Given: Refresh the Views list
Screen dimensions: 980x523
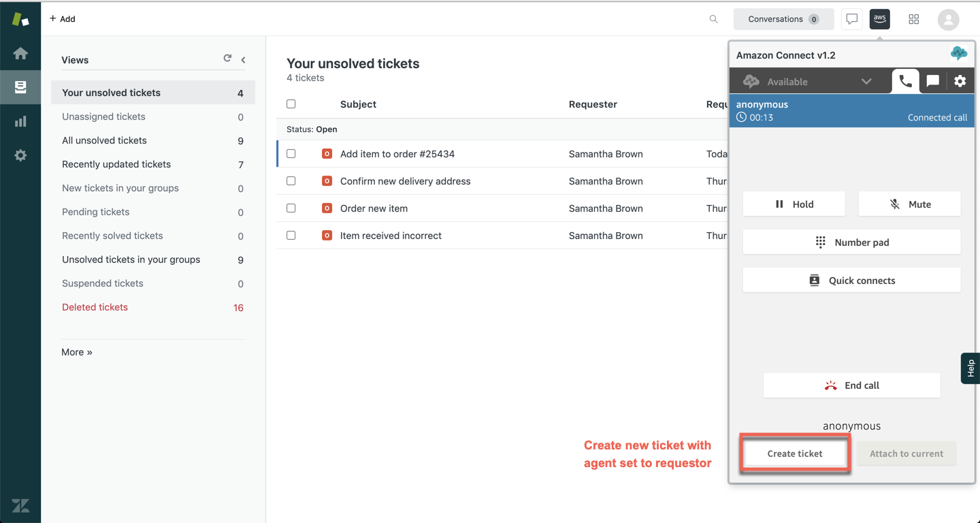Looking at the screenshot, I should [227, 59].
